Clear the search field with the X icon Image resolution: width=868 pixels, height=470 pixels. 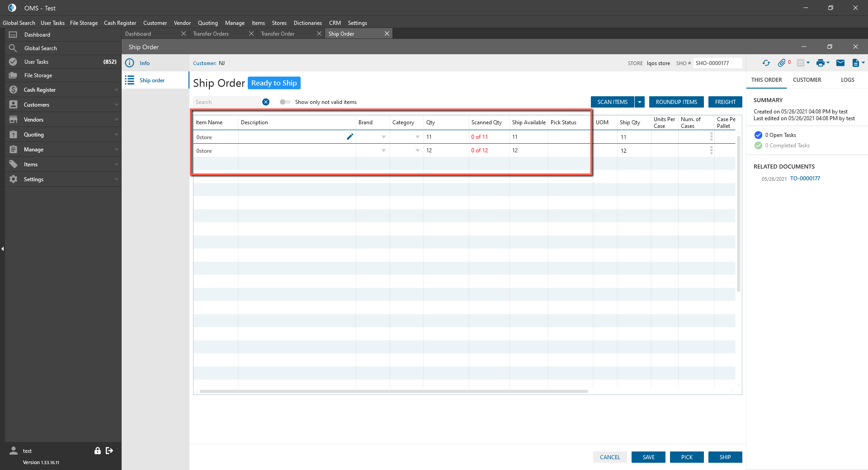(x=266, y=102)
